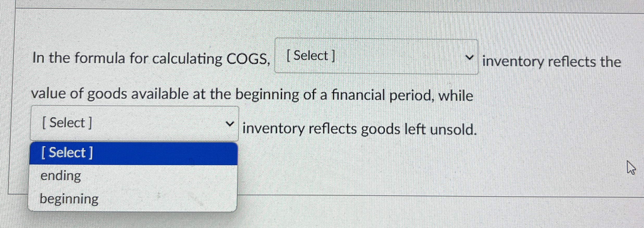Click the second Select placeholder text
Viewport: 644px width, 228px height.
point(67,123)
